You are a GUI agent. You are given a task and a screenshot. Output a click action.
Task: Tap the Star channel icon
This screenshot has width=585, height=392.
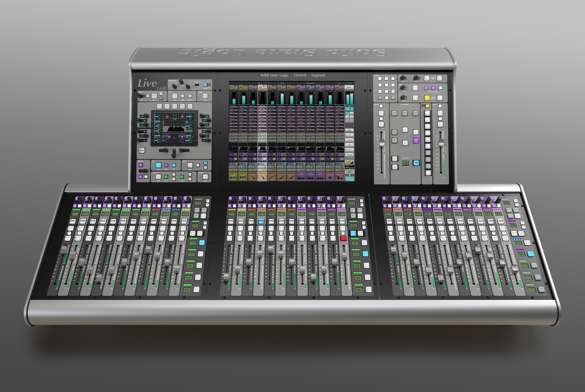[x=330, y=177]
